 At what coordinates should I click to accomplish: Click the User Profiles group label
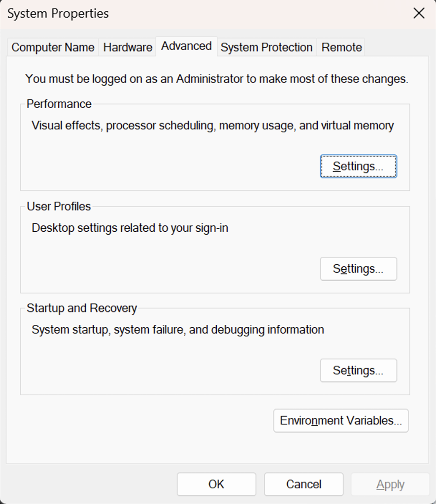tap(59, 206)
